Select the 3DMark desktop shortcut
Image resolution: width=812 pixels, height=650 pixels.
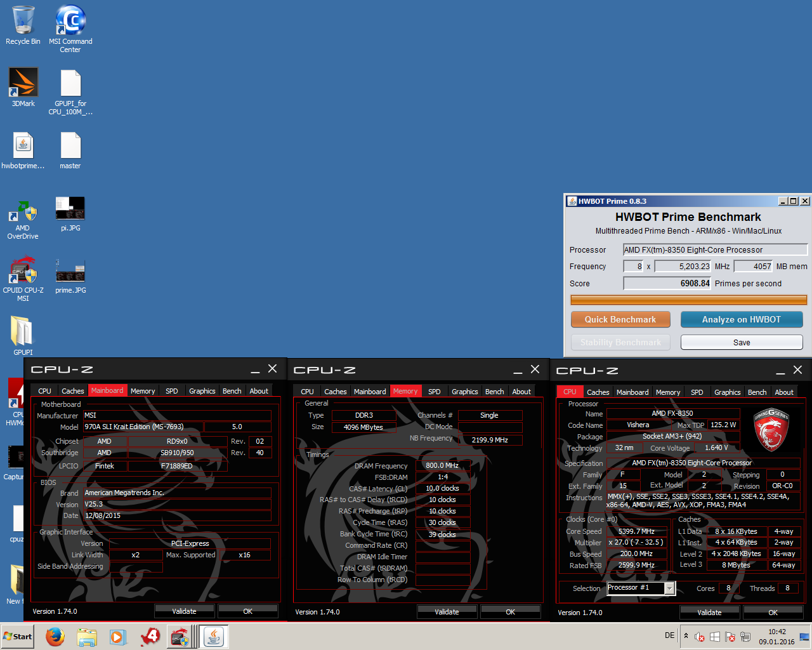23,87
